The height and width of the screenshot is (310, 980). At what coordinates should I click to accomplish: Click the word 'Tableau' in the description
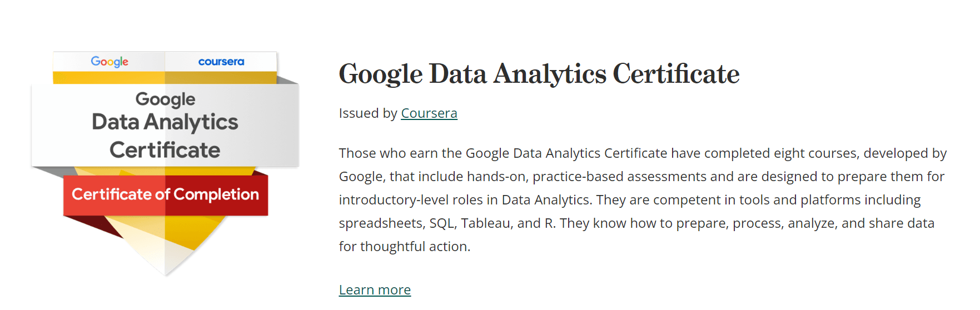pyautogui.click(x=486, y=223)
